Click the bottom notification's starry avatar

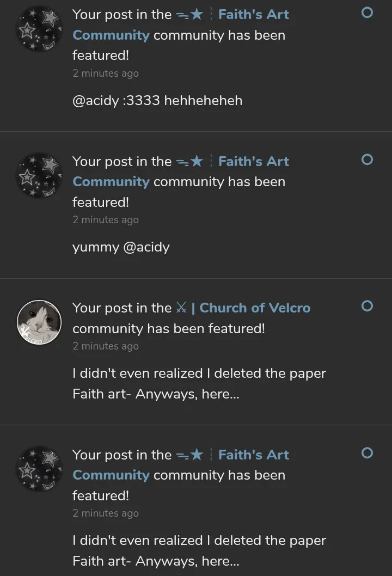pyautogui.click(x=39, y=469)
